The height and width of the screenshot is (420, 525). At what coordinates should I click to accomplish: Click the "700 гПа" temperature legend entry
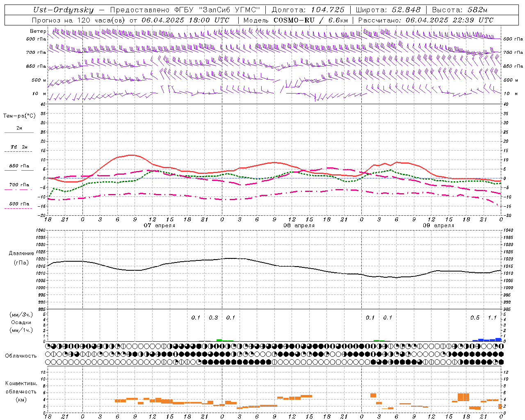19,185
